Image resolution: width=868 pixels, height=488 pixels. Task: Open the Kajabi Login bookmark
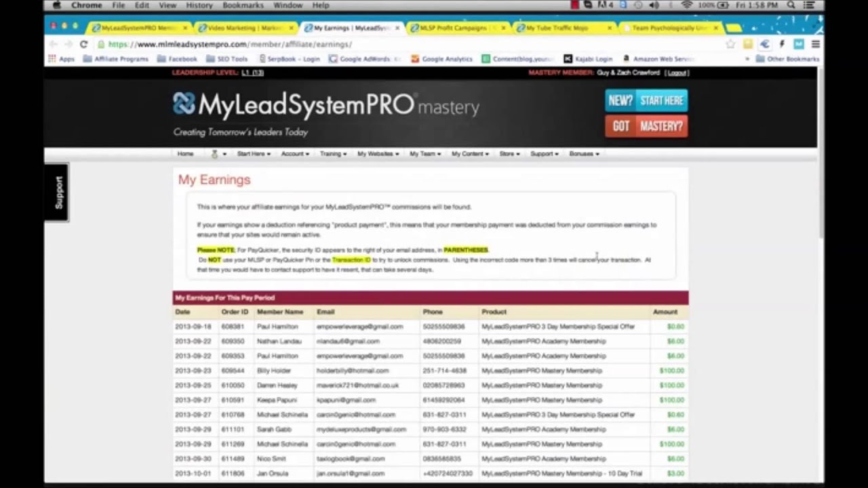point(588,59)
